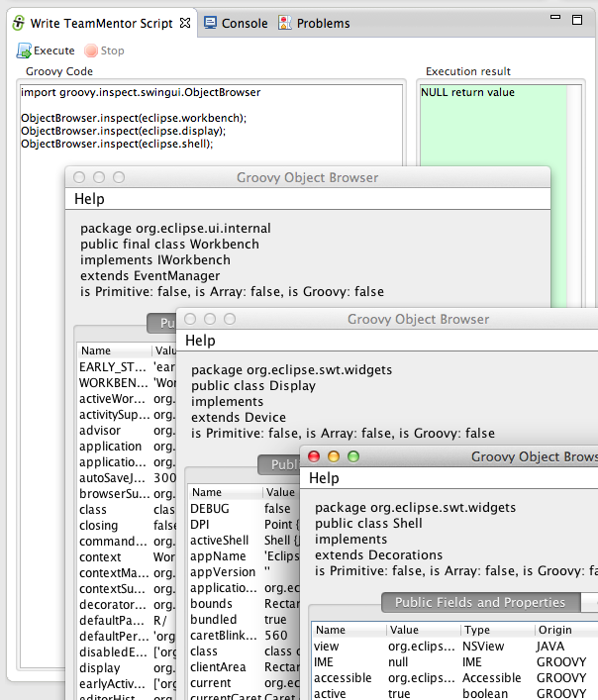Click red close button of Shell browser window
The width and height of the screenshot is (598, 700).
315,456
